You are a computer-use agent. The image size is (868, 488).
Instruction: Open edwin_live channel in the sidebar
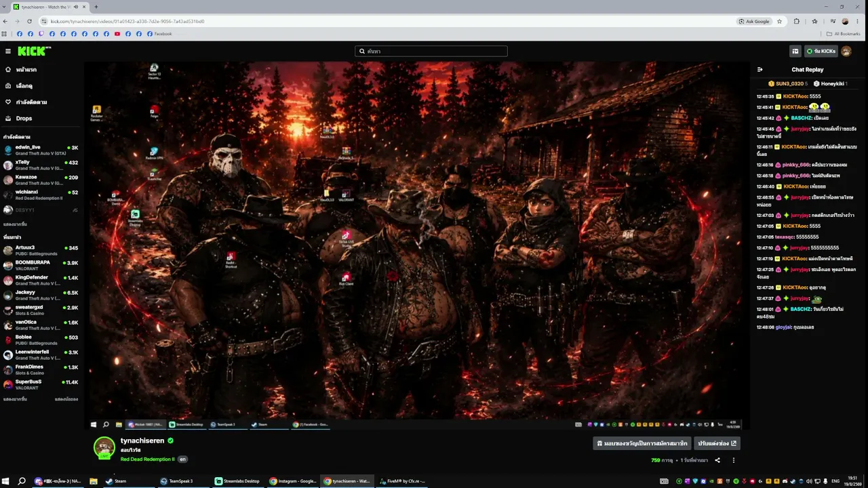click(x=41, y=150)
